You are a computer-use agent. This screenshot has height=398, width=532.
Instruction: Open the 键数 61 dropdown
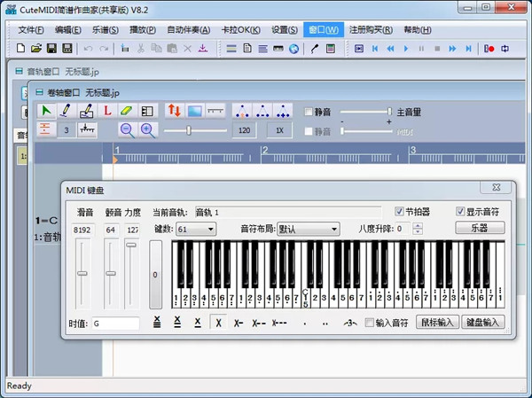[196, 230]
